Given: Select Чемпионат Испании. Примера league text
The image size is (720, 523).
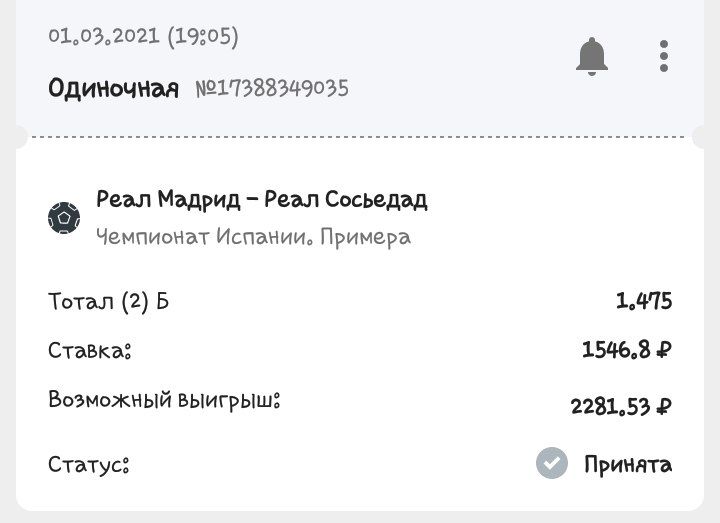Looking at the screenshot, I should coord(253,237).
